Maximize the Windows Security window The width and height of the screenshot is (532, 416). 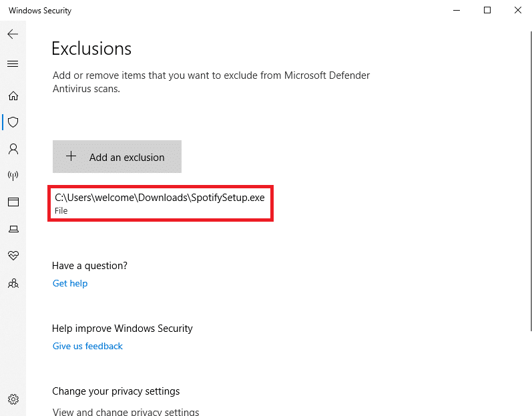point(487,10)
